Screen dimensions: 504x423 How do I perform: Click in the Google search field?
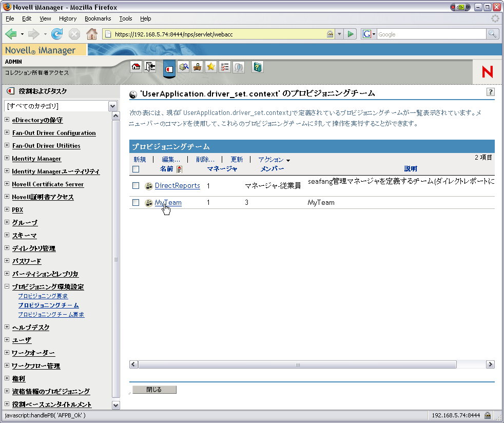coord(431,34)
